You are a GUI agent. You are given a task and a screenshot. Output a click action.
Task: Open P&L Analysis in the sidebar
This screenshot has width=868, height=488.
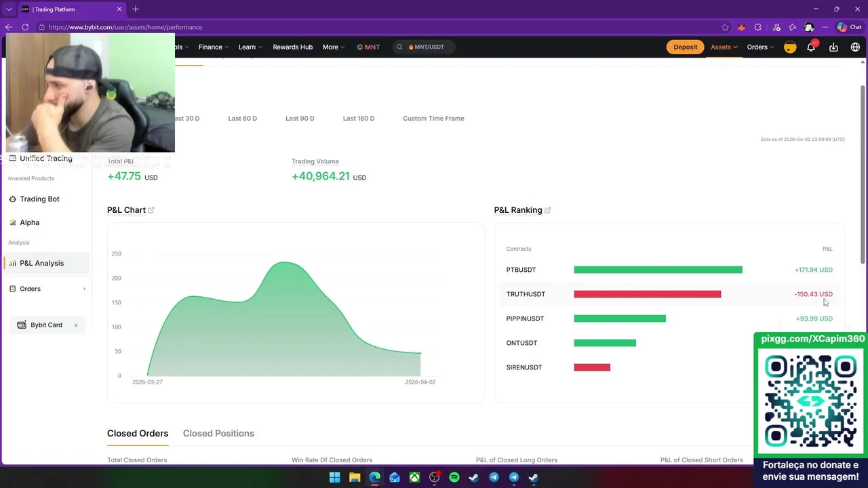(46, 263)
